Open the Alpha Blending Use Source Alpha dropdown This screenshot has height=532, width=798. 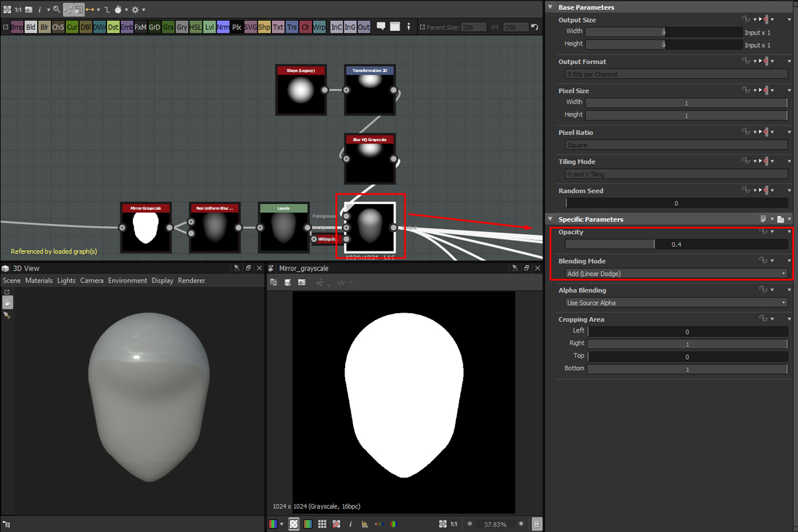pyautogui.click(x=676, y=303)
